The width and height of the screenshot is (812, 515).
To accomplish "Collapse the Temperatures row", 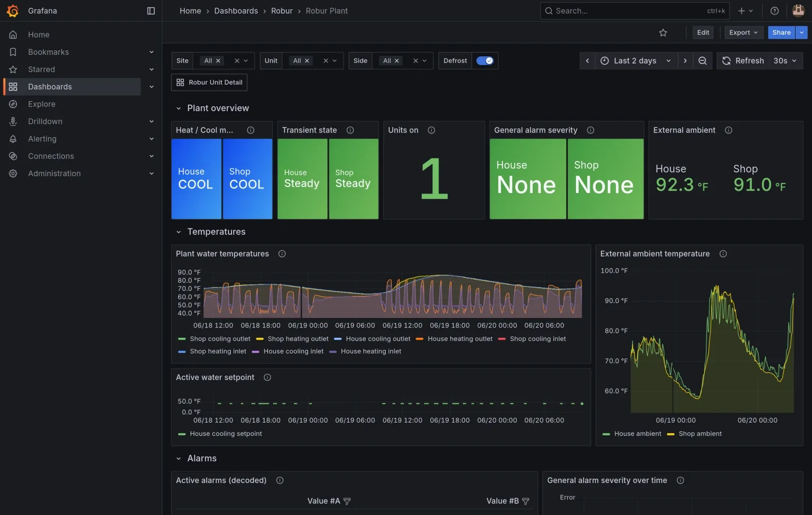I will 179,232.
